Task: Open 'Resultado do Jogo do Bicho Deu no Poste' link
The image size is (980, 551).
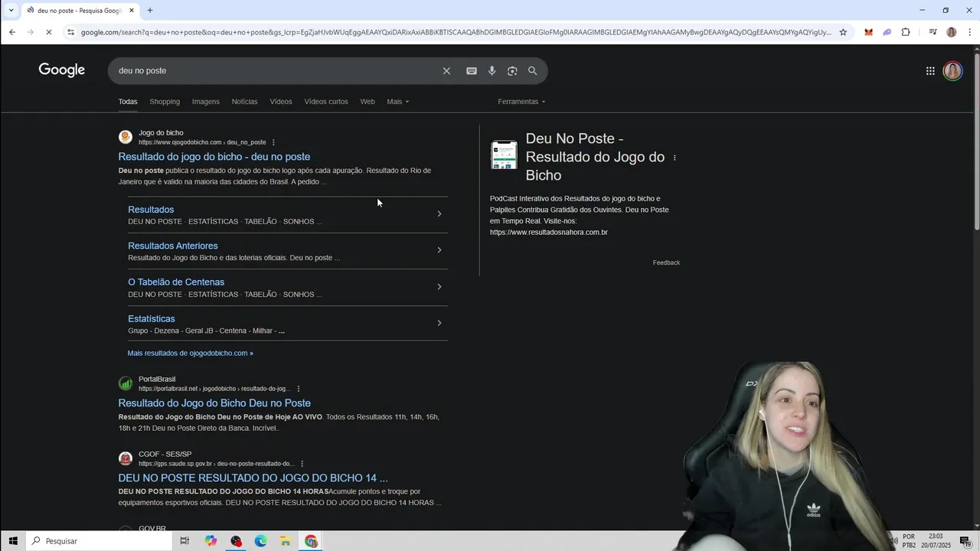Action: (x=214, y=403)
